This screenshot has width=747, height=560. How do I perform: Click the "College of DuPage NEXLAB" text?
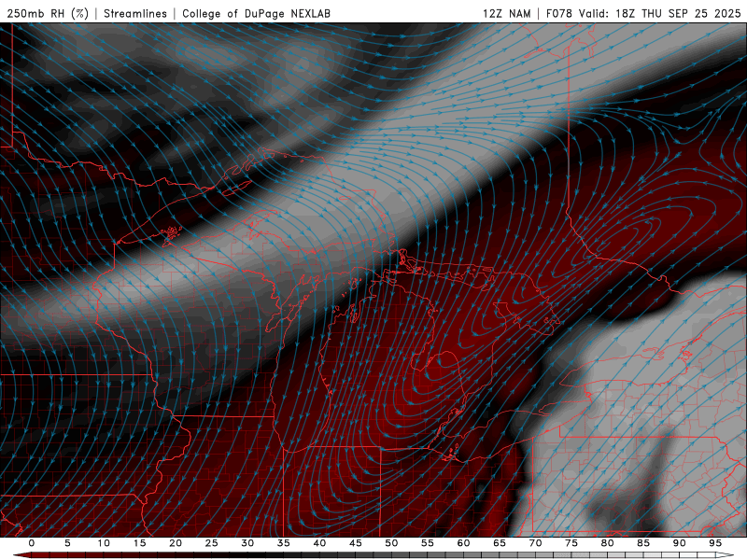tap(256, 13)
